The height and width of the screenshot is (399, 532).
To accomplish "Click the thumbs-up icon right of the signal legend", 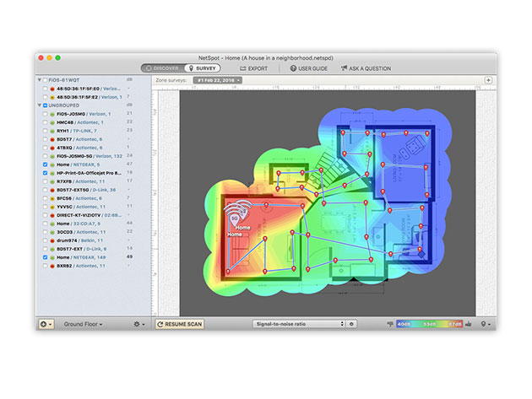I will point(470,324).
